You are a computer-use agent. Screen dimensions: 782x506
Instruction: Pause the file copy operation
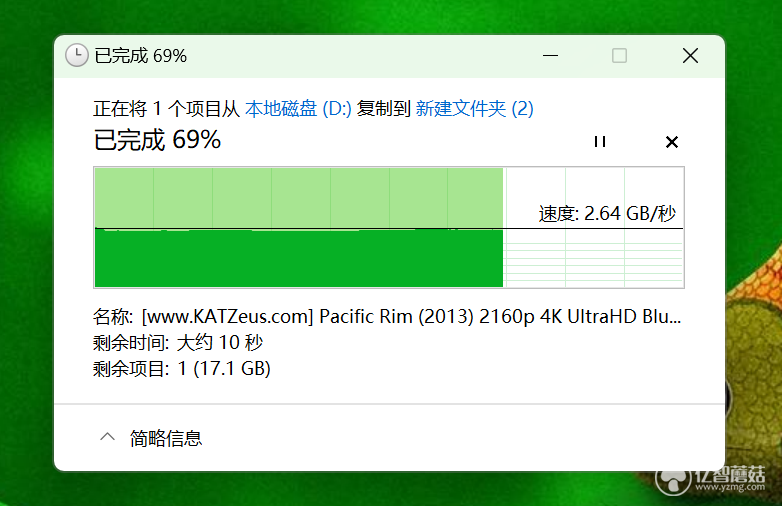pos(600,142)
